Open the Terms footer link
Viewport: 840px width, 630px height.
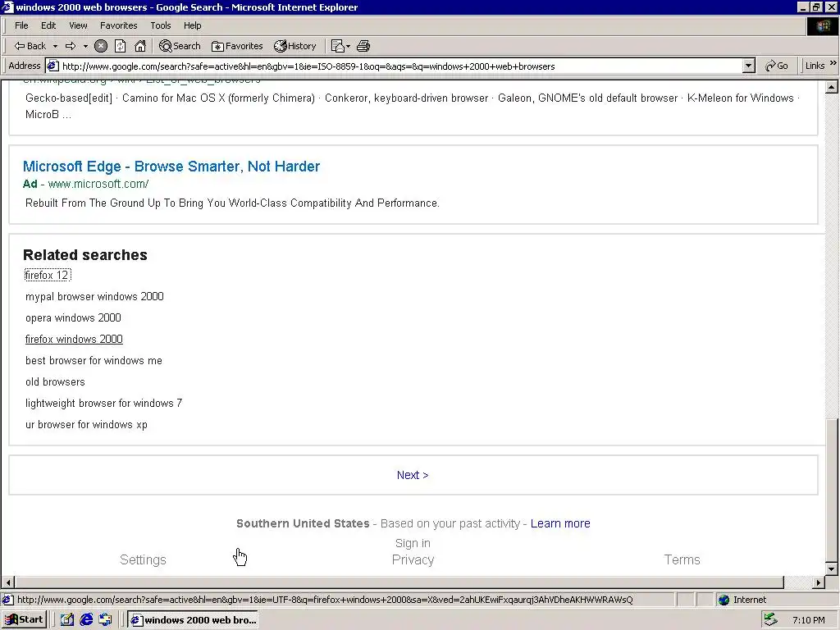(682, 559)
